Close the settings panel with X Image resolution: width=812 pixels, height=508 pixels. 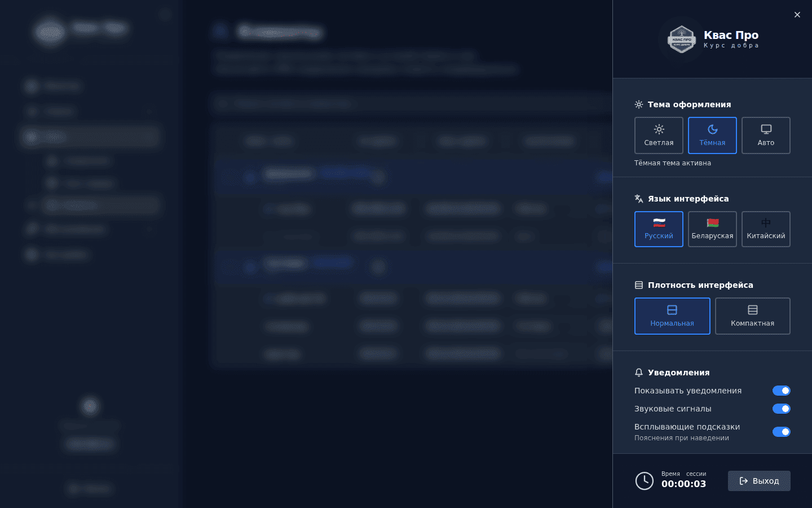coord(797,15)
